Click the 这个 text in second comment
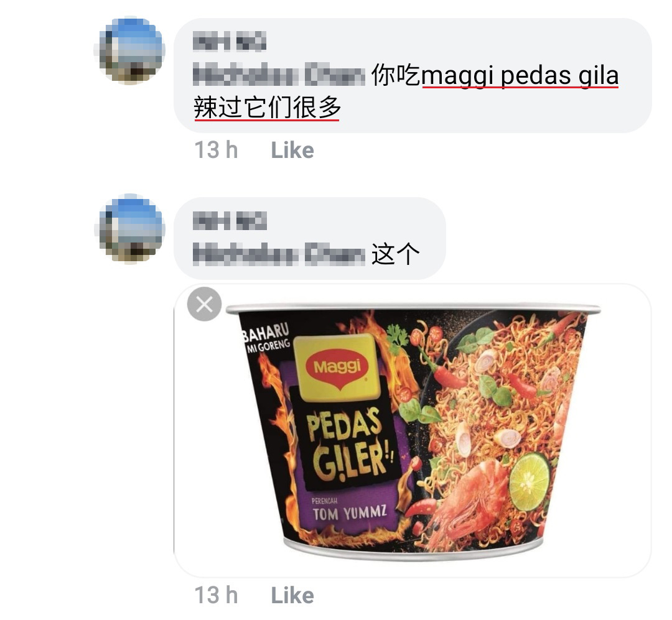This screenshot has width=672, height=620. click(x=395, y=254)
